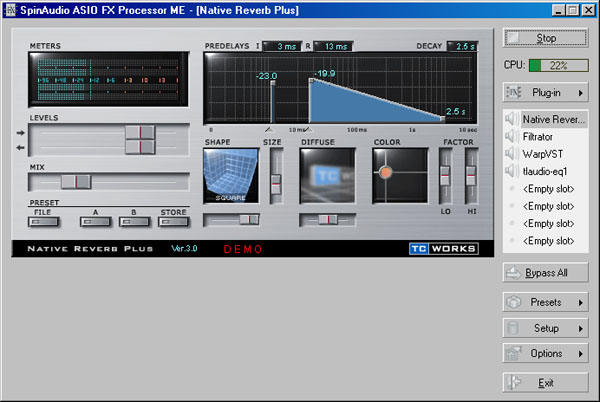Image resolution: width=600 pixels, height=402 pixels.
Task: Click the 3 ms initial predelay field
Action: tap(282, 46)
